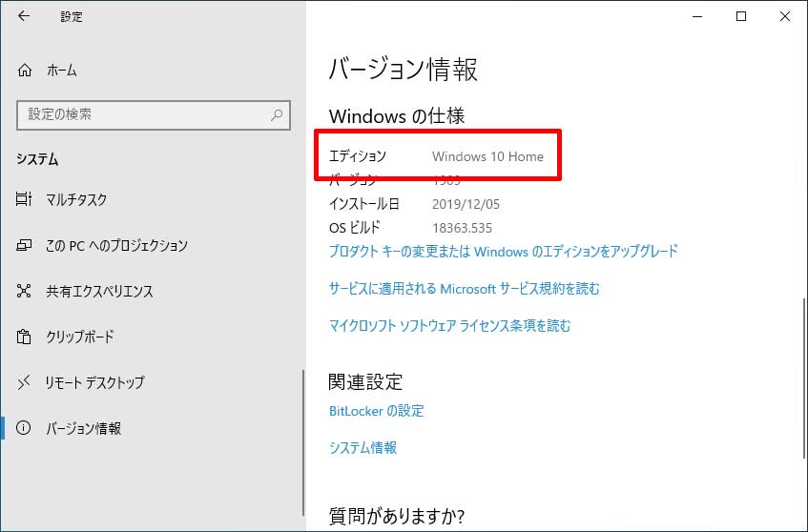Click the OS build 18363.535 value
The height and width of the screenshot is (532, 808).
click(462, 228)
